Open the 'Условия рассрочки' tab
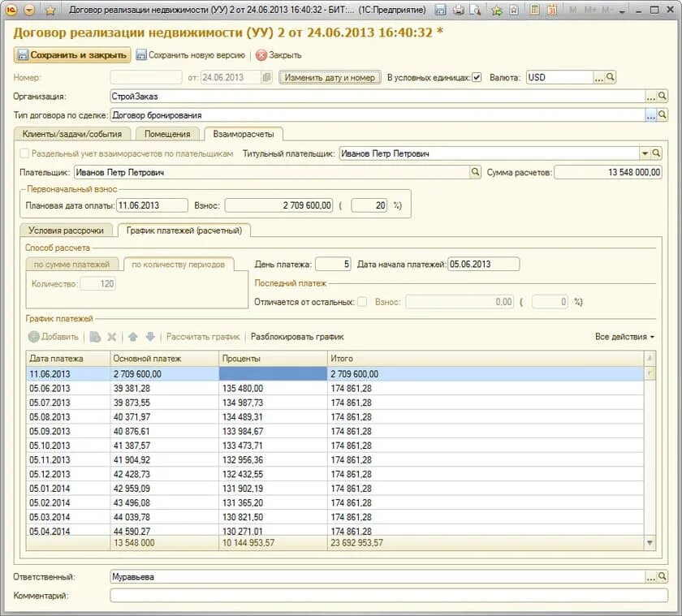682x616 pixels. 66,230
